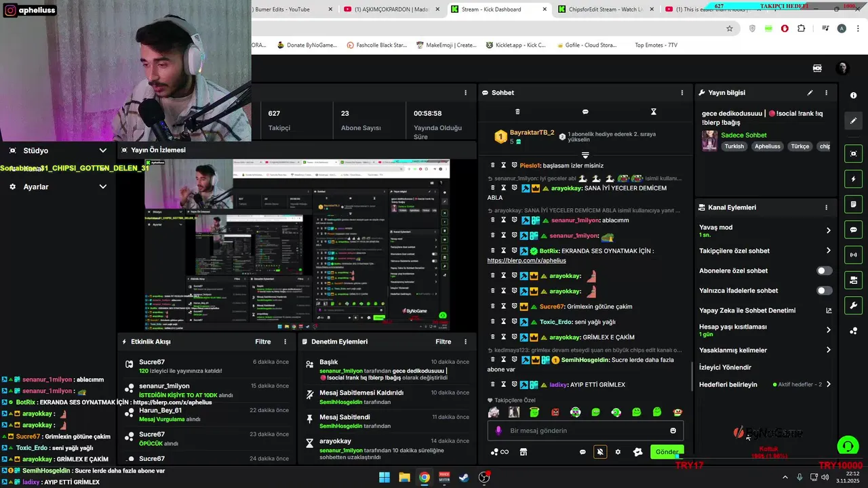Toggle Yalnızca ifadelerle sohbet switch

click(x=824, y=291)
